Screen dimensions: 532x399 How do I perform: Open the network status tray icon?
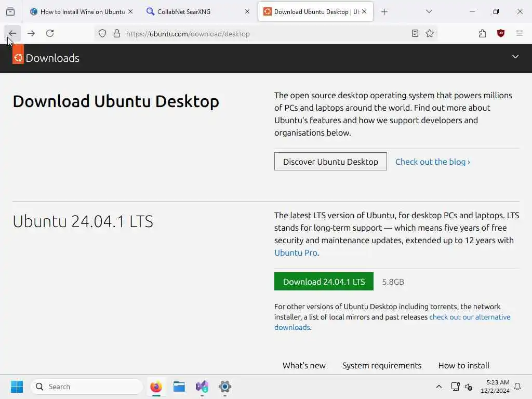pyautogui.click(x=455, y=387)
